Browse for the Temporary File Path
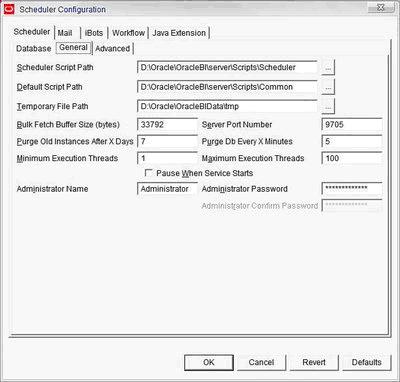Image resolution: width=400 pixels, height=382 pixels. 328,107
